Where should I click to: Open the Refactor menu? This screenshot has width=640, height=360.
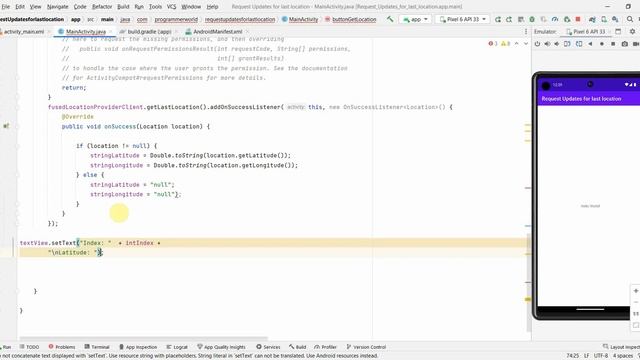(102, 7)
